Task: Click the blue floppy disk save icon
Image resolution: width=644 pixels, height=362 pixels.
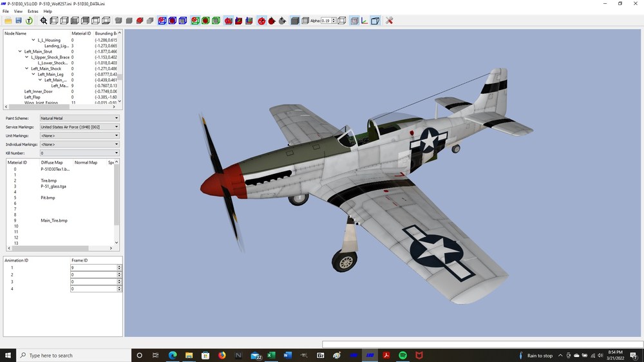Action: 19,21
